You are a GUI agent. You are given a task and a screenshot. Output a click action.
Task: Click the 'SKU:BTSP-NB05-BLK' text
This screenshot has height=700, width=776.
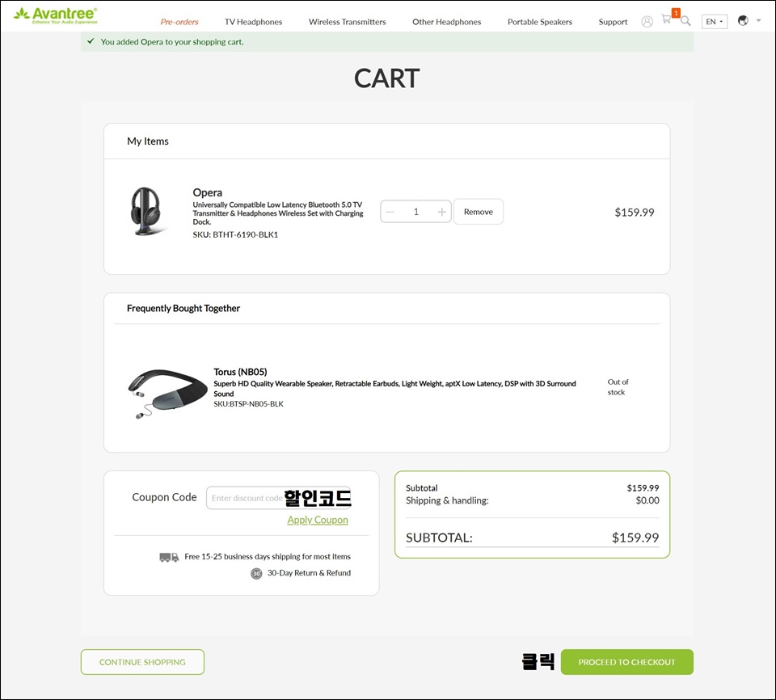(x=248, y=404)
